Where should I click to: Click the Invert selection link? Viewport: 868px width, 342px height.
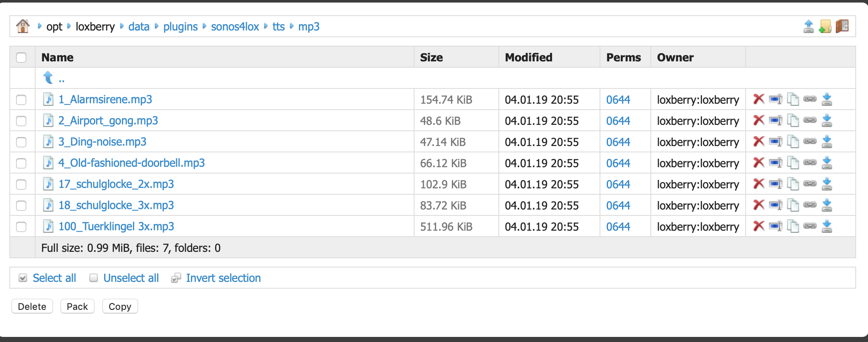tap(223, 278)
